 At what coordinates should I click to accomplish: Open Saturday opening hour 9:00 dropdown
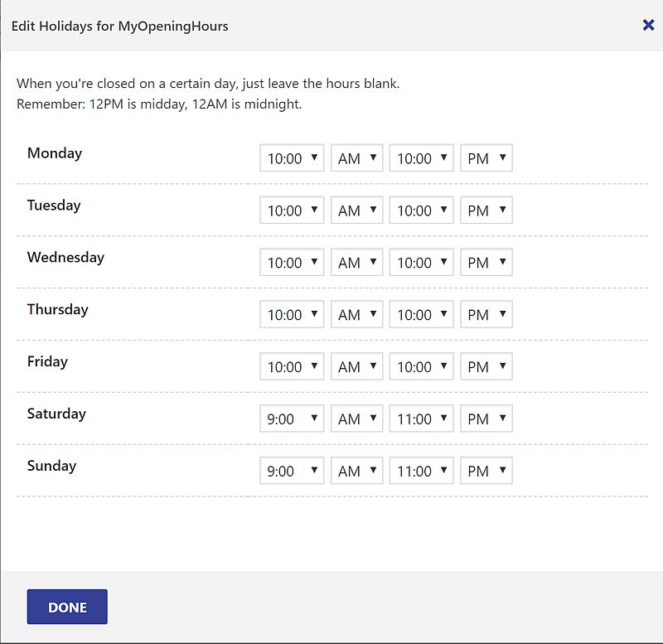(292, 419)
